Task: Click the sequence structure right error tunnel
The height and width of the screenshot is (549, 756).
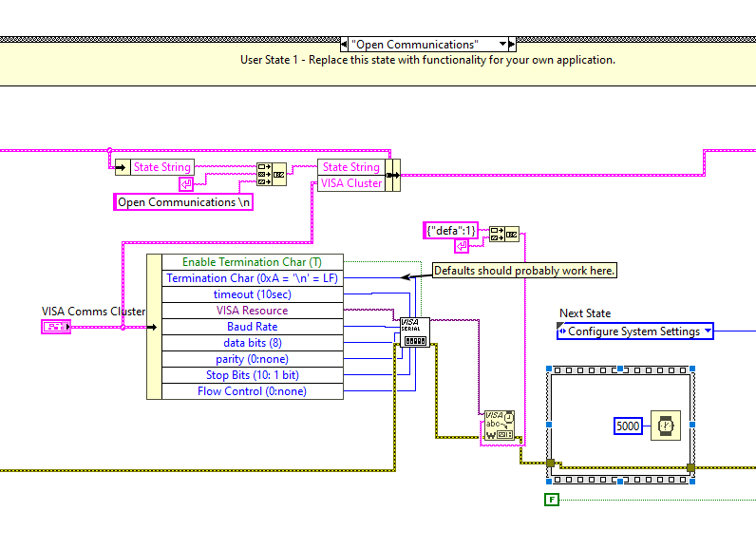Action: (x=690, y=467)
